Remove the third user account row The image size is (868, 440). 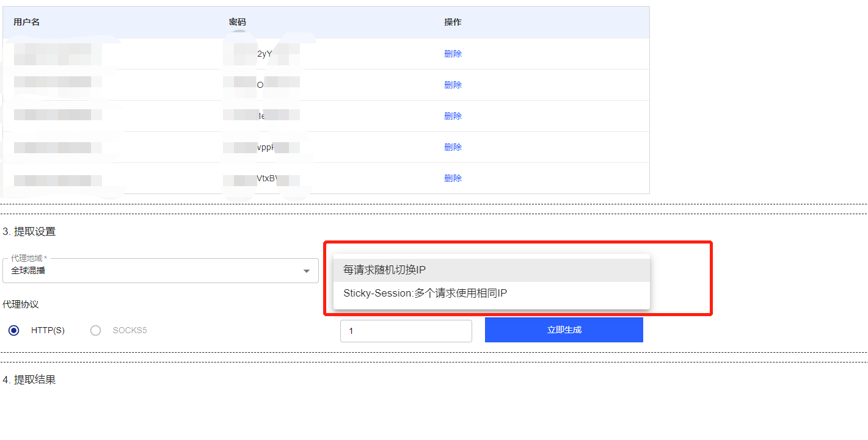coord(453,116)
